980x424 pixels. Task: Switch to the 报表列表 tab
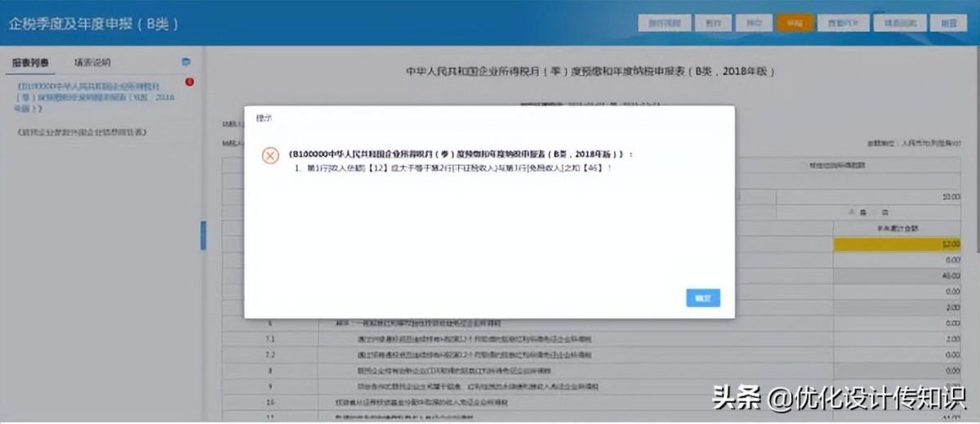pyautogui.click(x=31, y=62)
